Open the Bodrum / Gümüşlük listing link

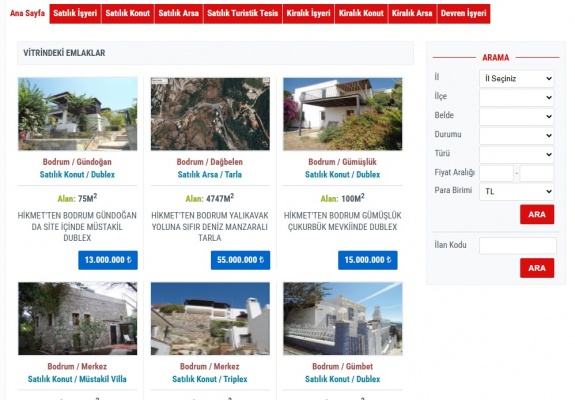343,162
